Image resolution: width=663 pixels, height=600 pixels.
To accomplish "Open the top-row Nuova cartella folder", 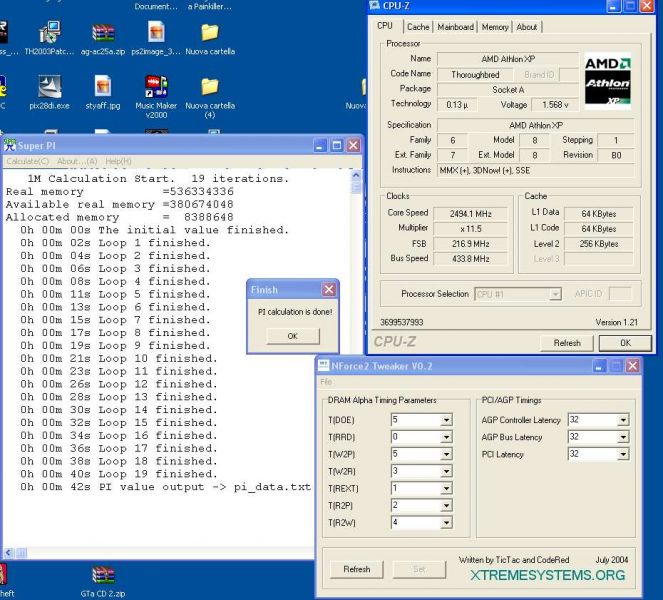I will [x=210, y=38].
